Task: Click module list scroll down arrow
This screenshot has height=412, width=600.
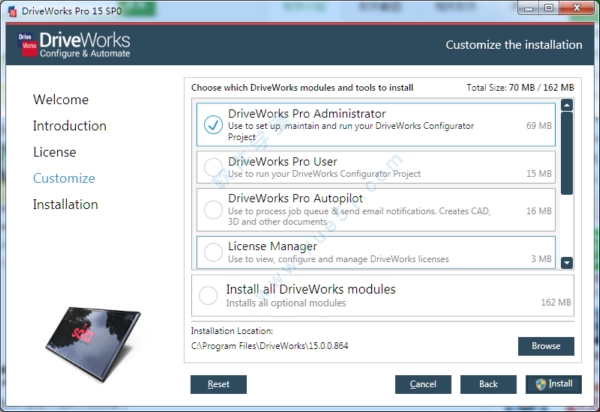Action: [567, 262]
